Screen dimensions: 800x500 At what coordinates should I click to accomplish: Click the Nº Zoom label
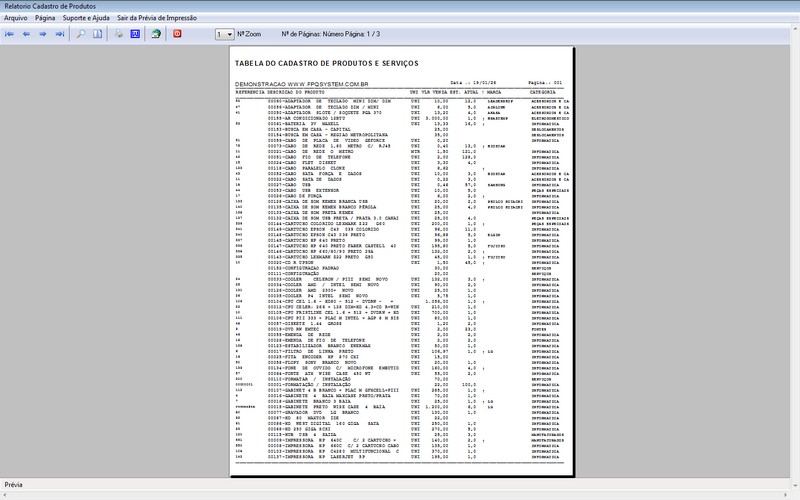(249, 34)
